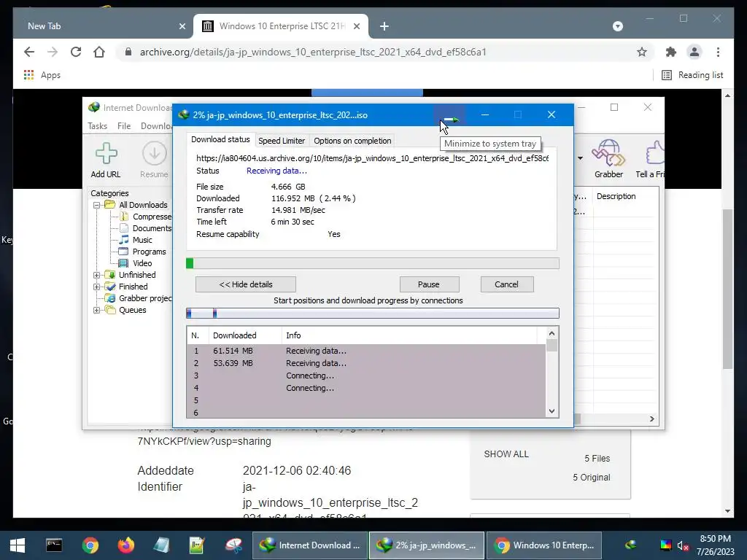
Task: Launch Command Prompt from taskbar
Action: click(x=54, y=545)
